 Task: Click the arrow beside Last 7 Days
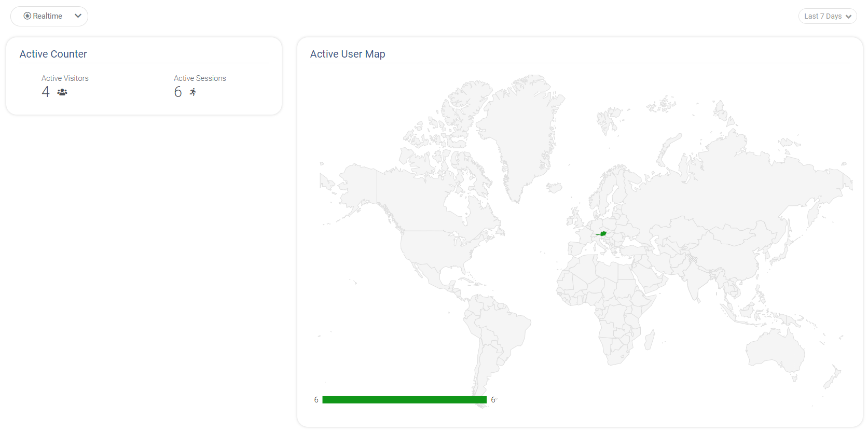tap(848, 17)
